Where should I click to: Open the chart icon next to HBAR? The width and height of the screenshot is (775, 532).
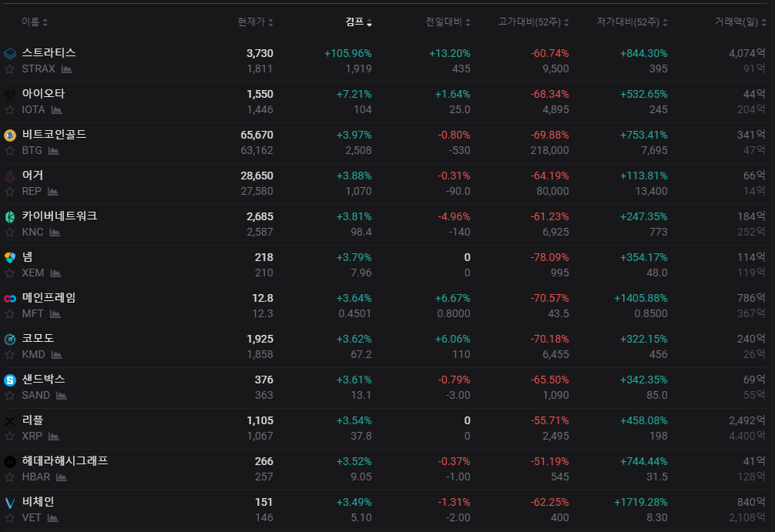(x=62, y=477)
